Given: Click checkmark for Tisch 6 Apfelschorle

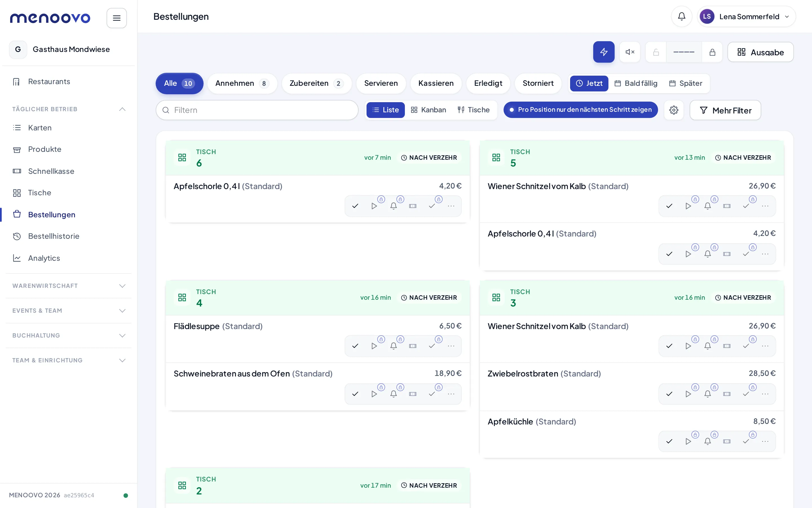Looking at the screenshot, I should click(x=355, y=206).
